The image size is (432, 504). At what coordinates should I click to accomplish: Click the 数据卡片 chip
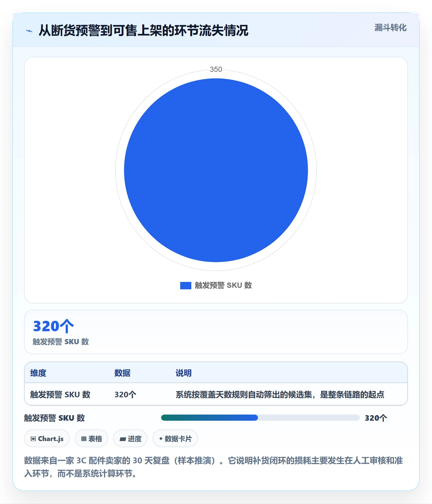pyautogui.click(x=175, y=438)
